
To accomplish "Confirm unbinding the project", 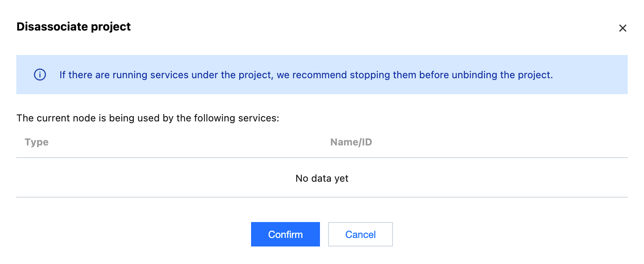I will coord(285,234).
